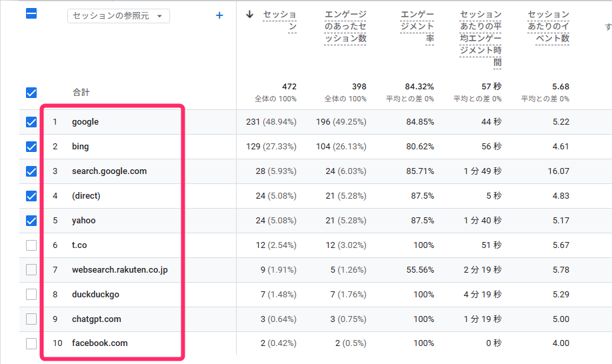Click the (direct) source name

[x=86, y=196]
